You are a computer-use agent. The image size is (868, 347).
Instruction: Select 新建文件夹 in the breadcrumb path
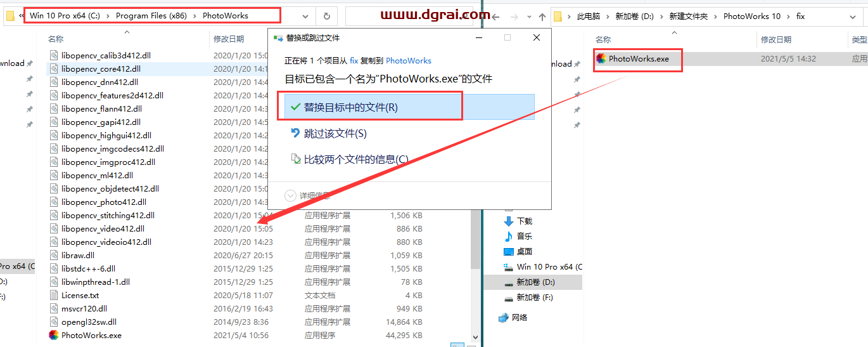coord(689,16)
